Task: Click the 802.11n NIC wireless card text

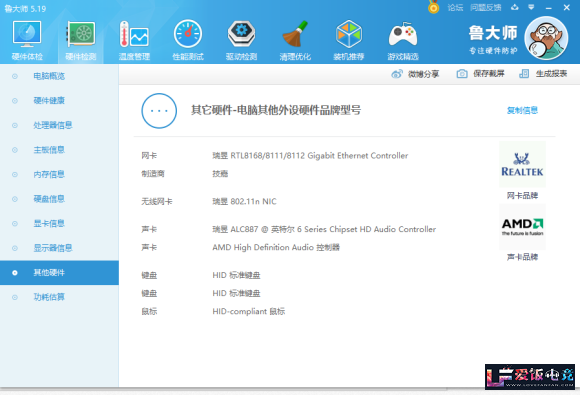Action: click(x=244, y=202)
